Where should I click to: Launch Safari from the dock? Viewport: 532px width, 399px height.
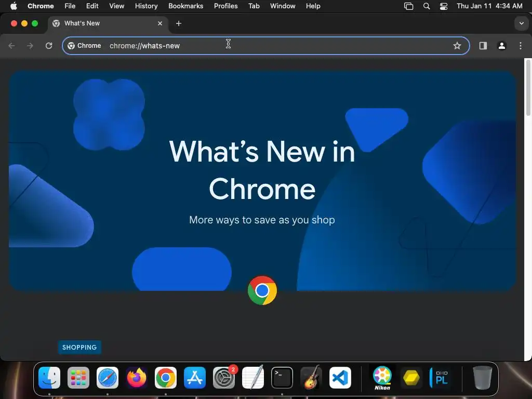click(x=108, y=378)
